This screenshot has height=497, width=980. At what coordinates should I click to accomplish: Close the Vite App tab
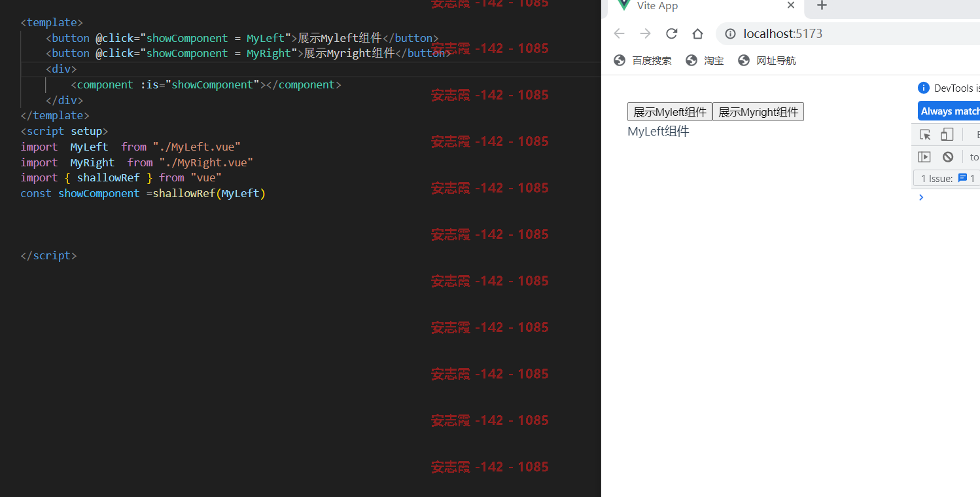pos(790,5)
